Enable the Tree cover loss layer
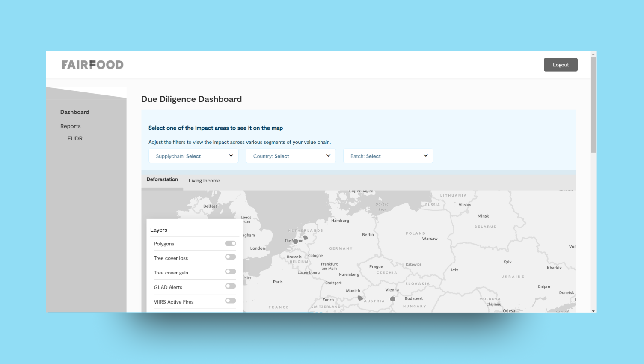This screenshot has width=644, height=364. point(231,257)
